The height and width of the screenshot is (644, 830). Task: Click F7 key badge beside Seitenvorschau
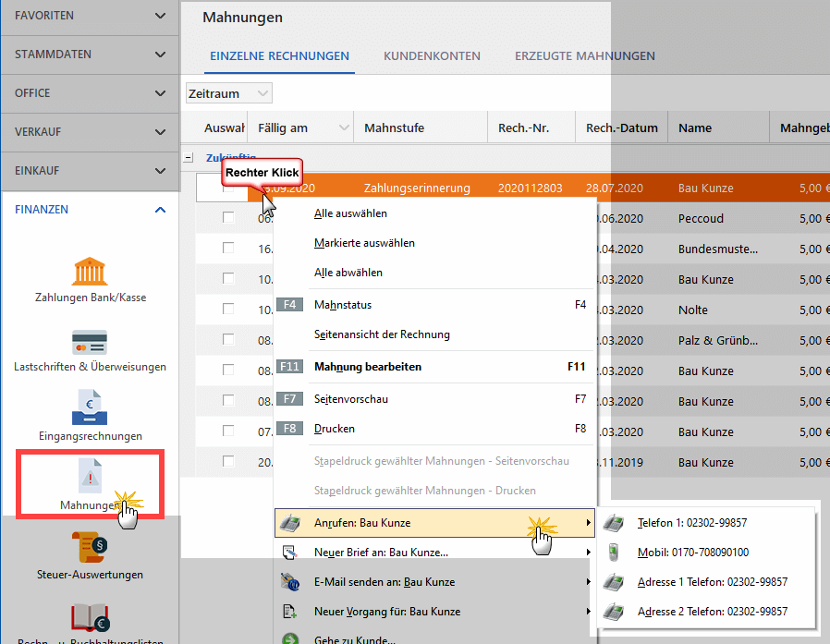(x=289, y=399)
